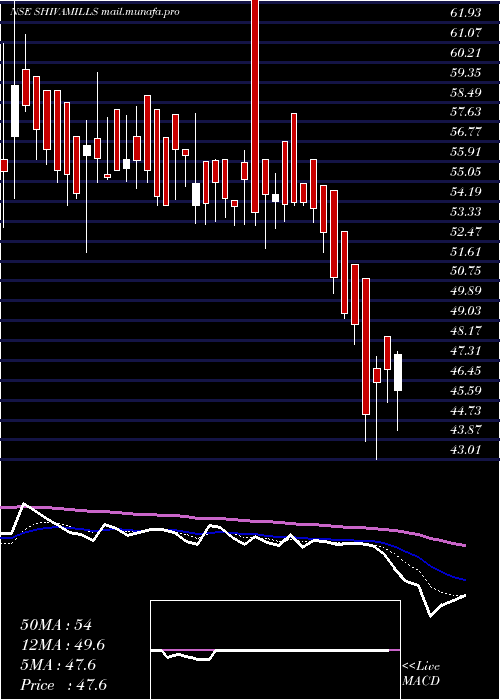Click the 55.05 price axis label
Viewport: 500px width, 700px height.
tap(466, 172)
